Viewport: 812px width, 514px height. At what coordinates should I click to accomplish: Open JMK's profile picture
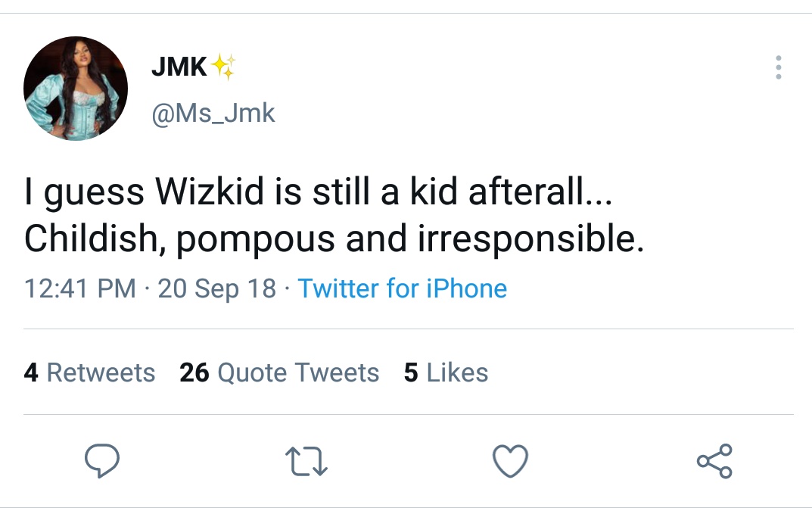(76, 89)
